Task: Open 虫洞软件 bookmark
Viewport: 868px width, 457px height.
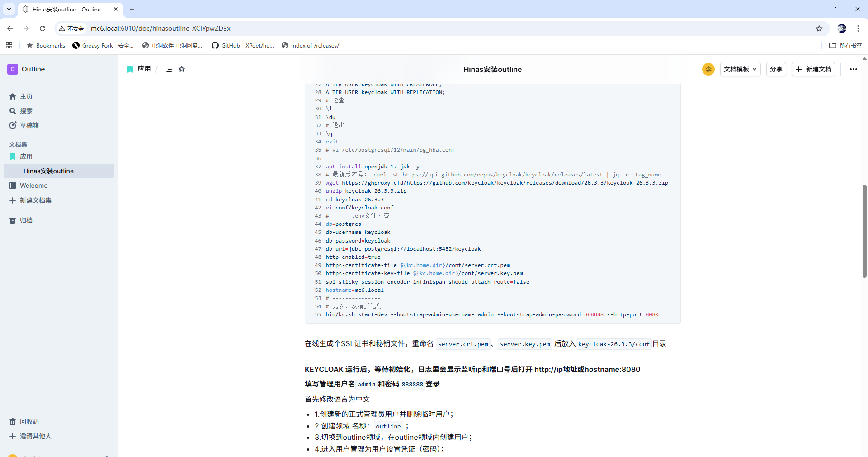Action: pyautogui.click(x=172, y=45)
